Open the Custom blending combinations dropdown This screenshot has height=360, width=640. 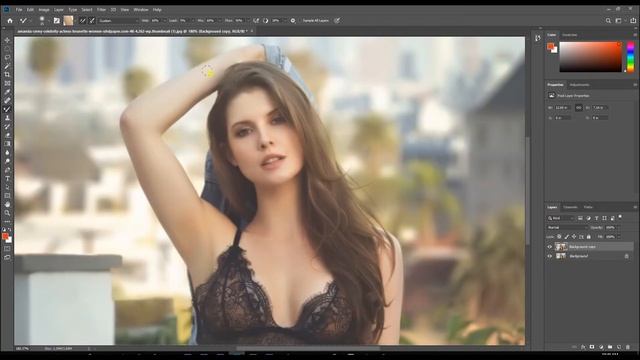tap(119, 20)
